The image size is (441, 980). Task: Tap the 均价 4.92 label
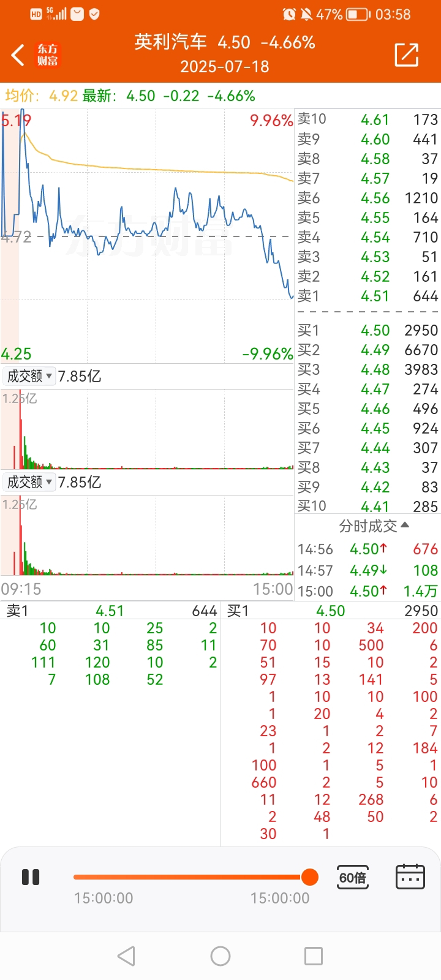pyautogui.click(x=41, y=96)
